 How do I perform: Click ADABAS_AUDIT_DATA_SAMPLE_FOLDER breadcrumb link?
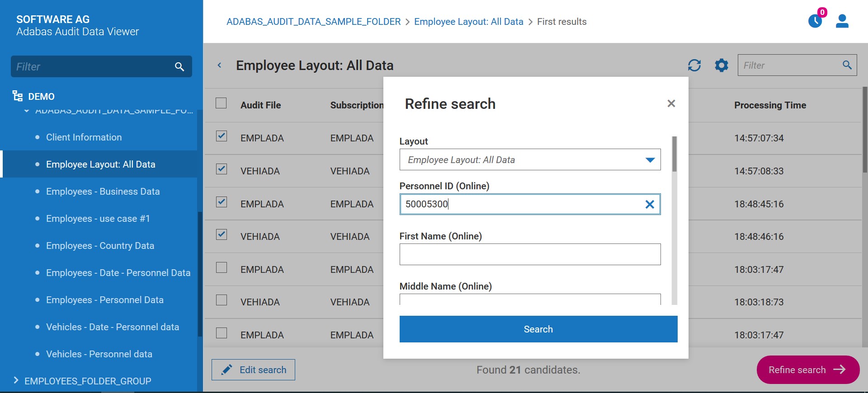point(313,22)
